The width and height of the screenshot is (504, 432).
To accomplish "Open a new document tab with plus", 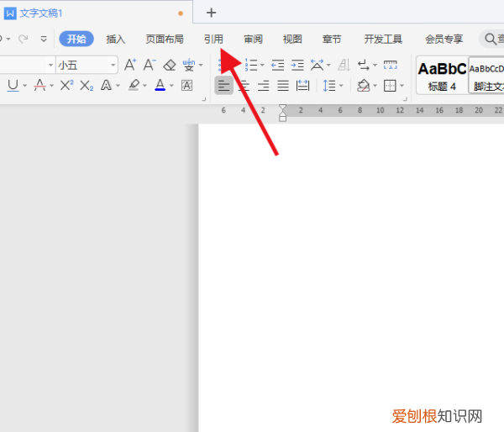I will 211,13.
